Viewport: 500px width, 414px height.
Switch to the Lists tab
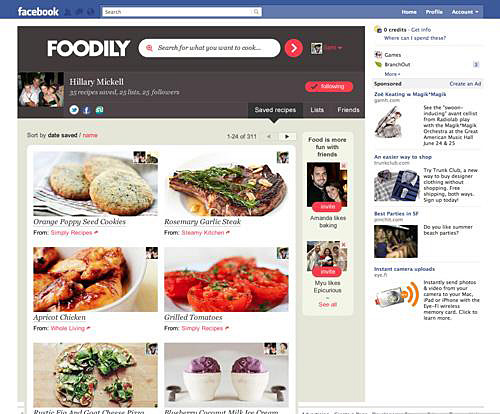point(317,110)
